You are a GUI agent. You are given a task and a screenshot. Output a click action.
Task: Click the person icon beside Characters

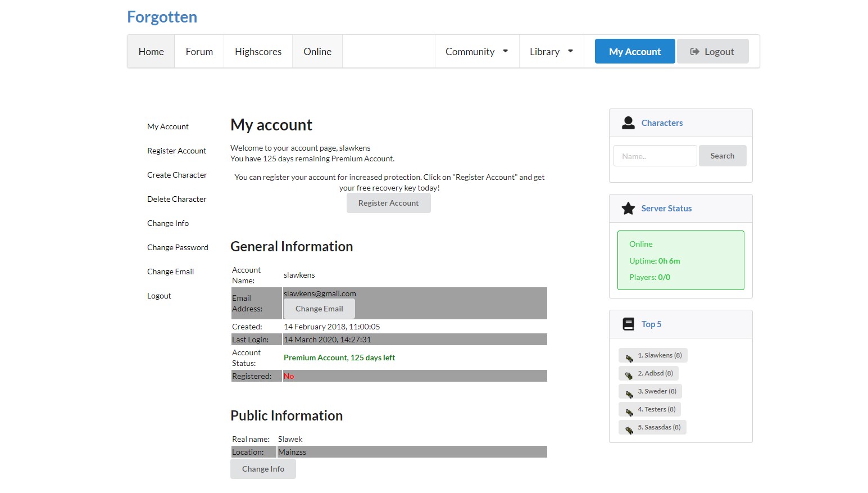628,123
